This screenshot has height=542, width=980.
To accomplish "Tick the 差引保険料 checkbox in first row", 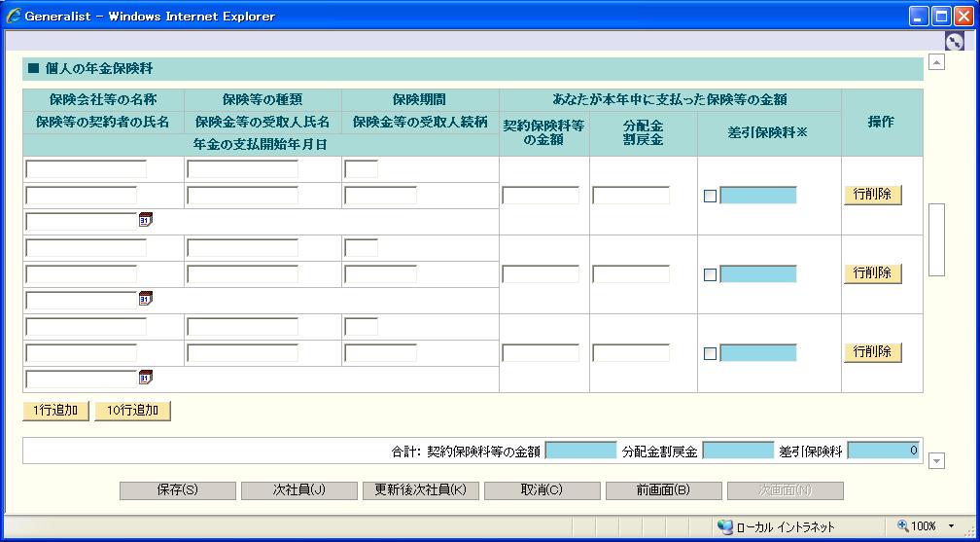I will tap(710, 196).
